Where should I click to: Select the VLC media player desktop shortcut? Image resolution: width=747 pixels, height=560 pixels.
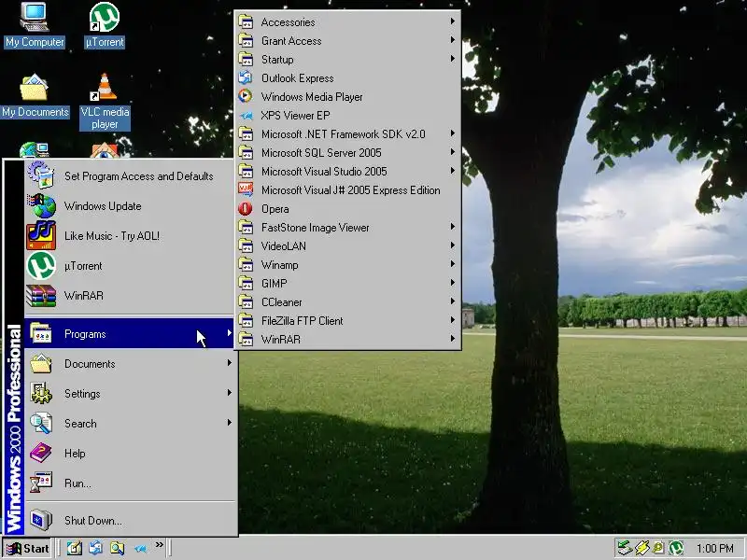tap(105, 102)
